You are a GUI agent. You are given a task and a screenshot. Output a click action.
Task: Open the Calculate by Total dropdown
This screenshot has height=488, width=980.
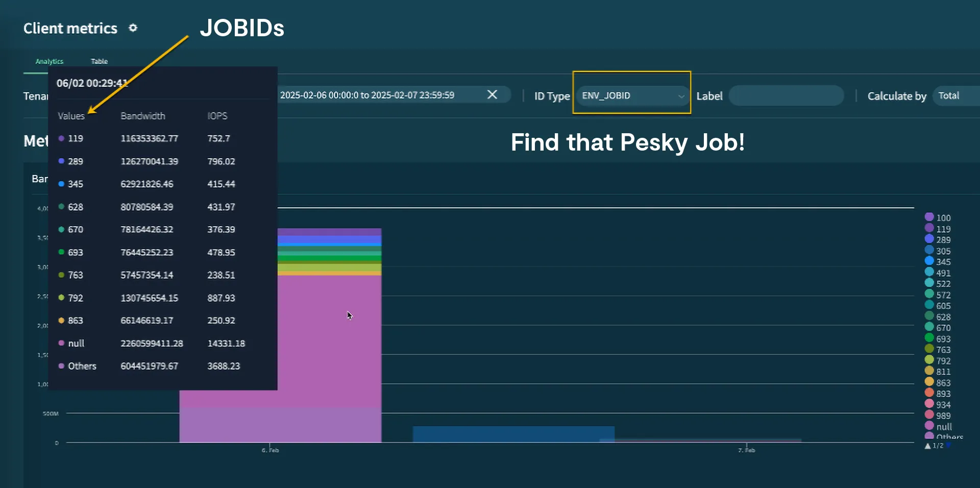tap(957, 95)
